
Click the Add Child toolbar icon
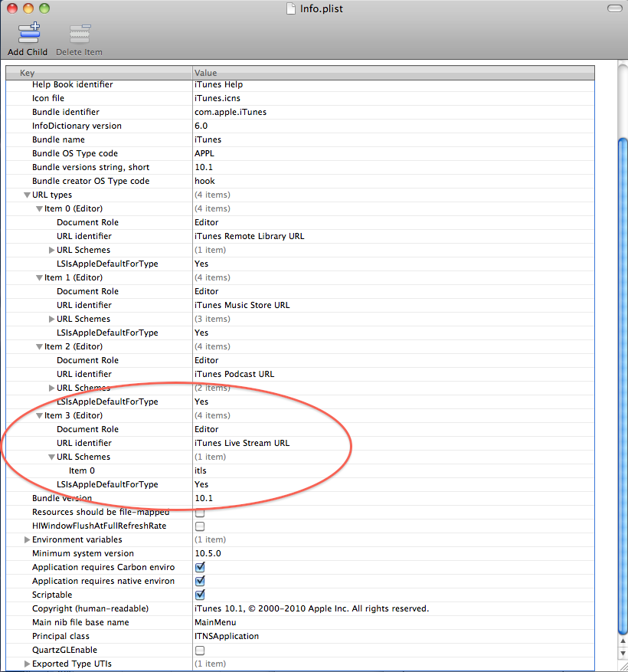click(x=28, y=33)
